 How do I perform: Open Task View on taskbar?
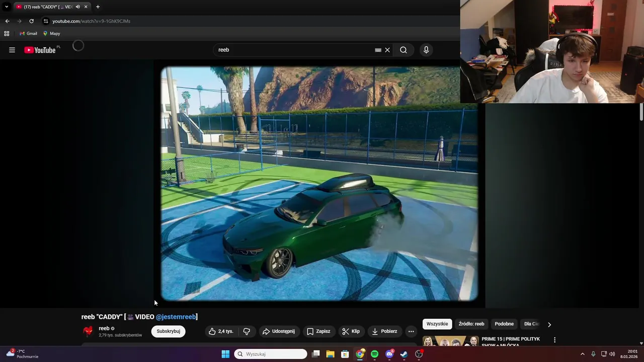316,354
